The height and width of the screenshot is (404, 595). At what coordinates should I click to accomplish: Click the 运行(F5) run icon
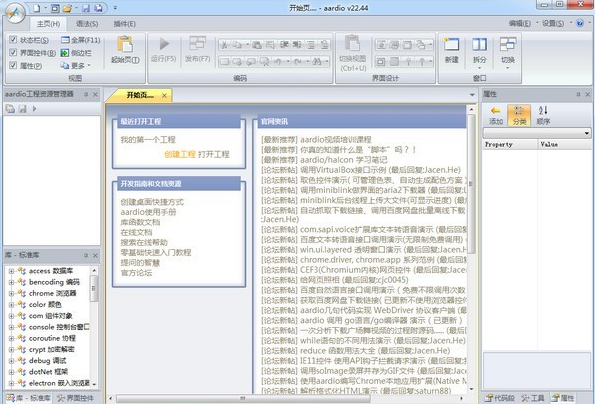(164, 44)
